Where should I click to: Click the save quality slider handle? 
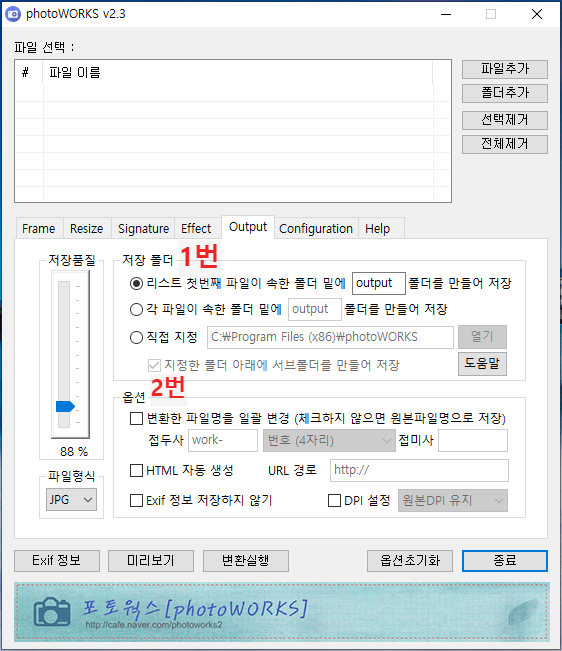[65, 406]
